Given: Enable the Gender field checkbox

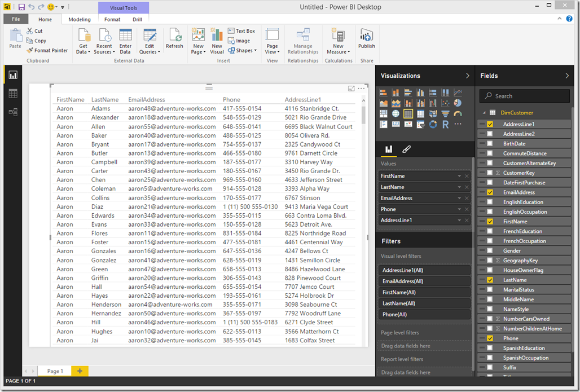Looking at the screenshot, I should click(490, 251).
